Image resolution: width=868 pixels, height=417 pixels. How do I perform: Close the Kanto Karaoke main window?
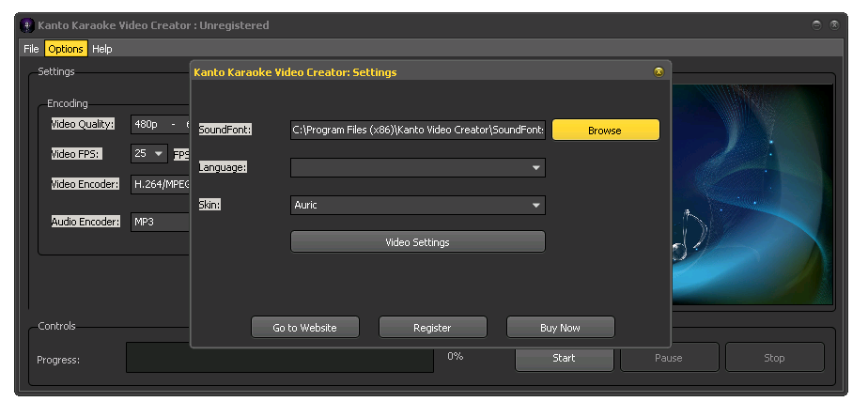834,25
